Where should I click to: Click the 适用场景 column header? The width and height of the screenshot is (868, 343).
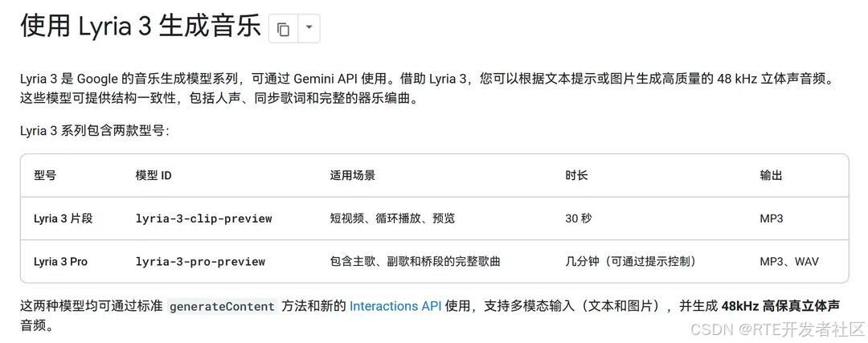pos(353,175)
